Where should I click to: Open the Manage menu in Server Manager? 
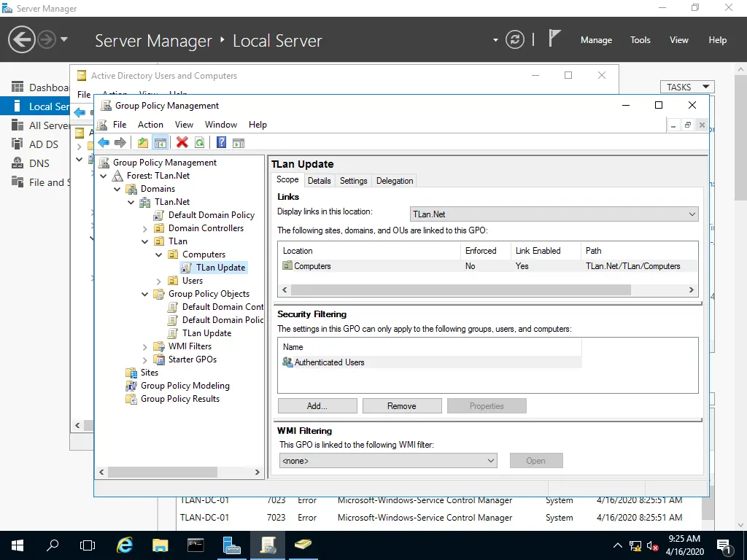[596, 40]
